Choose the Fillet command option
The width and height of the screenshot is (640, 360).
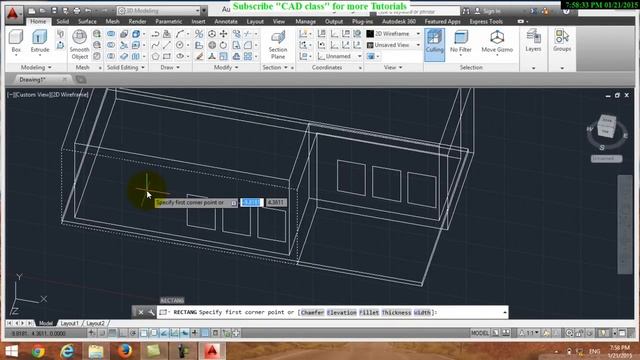pos(369,312)
